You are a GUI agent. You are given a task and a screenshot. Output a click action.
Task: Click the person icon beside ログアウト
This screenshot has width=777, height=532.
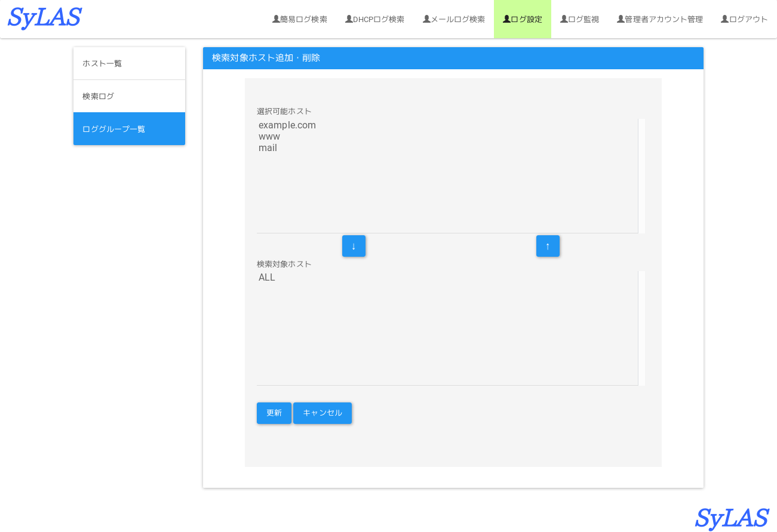tap(724, 19)
